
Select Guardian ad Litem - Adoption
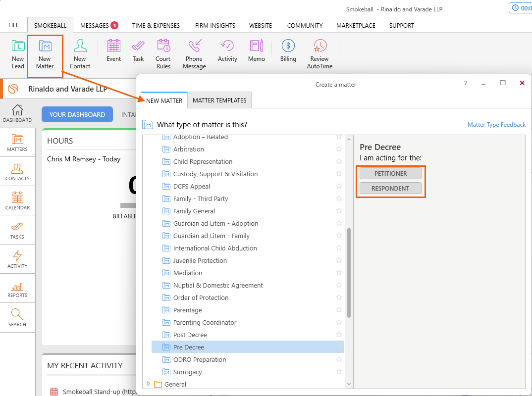point(247,223)
